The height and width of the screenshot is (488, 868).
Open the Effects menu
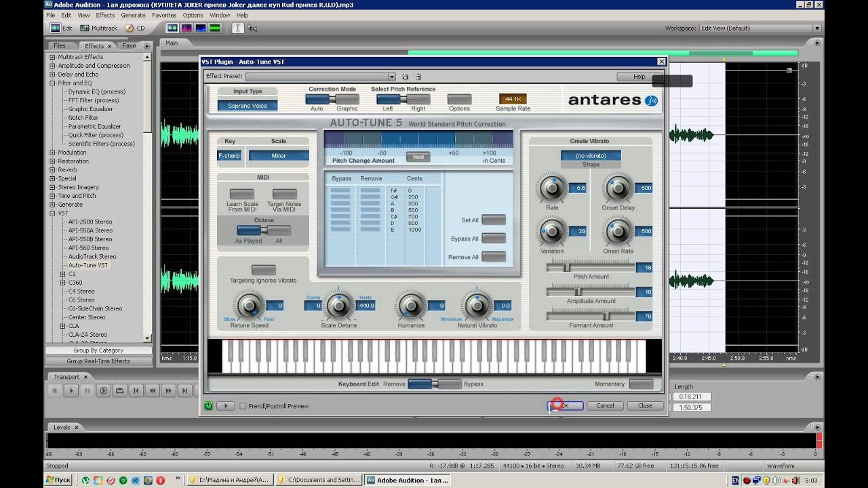[105, 15]
